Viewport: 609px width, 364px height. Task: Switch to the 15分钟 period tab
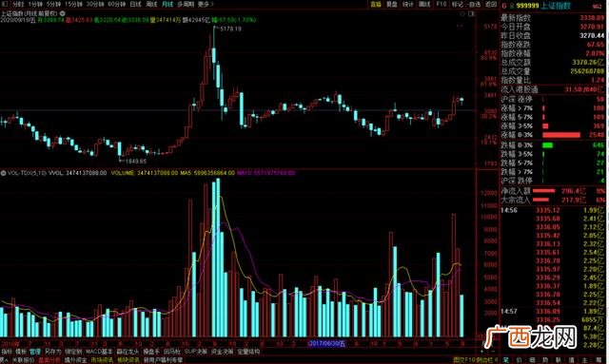click(73, 4)
